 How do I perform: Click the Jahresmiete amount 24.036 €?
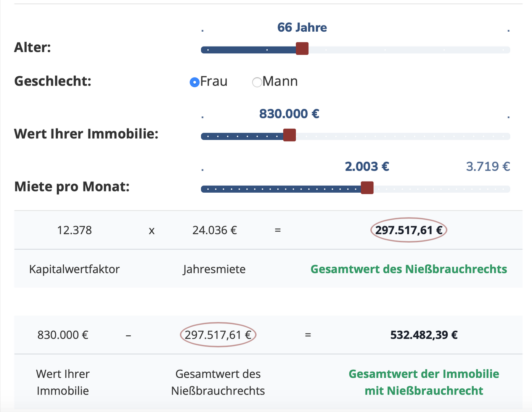click(x=214, y=230)
